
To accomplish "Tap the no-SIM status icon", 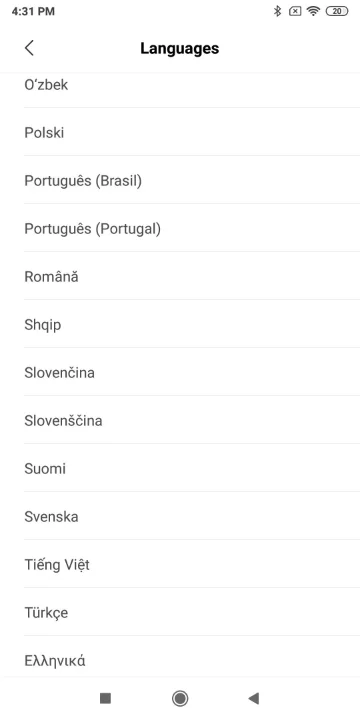I will coord(295,11).
